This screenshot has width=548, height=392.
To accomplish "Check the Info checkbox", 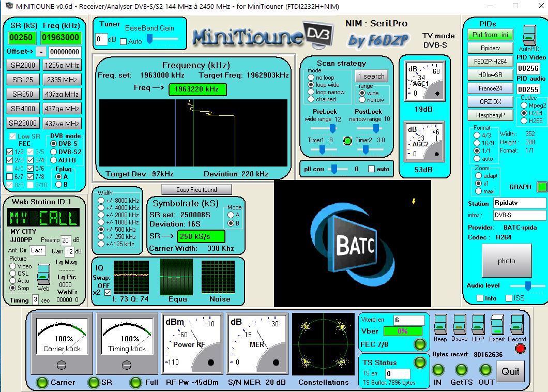I will (x=480, y=298).
